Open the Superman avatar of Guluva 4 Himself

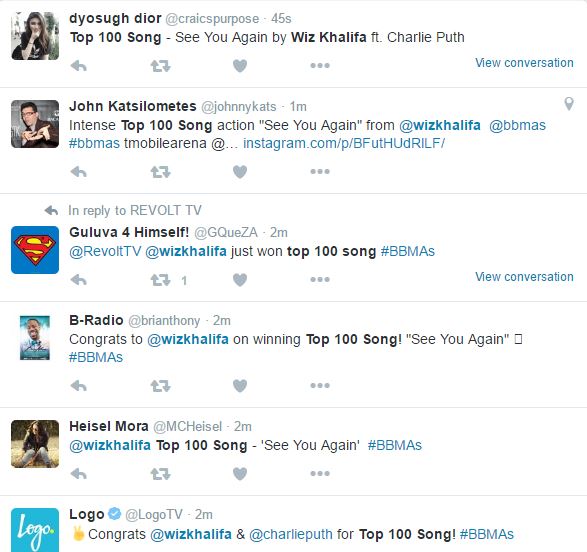click(35, 250)
